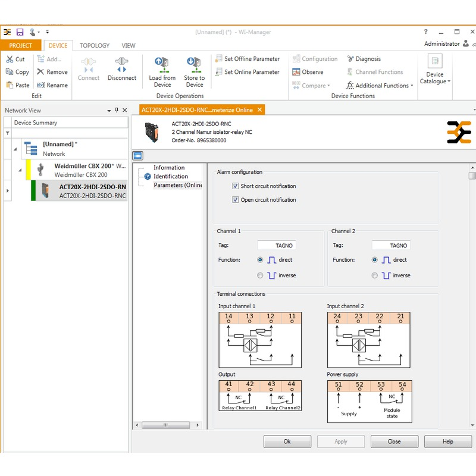The width and height of the screenshot is (476, 476).
Task: Click the filter funnel icon in Device Summary
Action: click(8, 133)
